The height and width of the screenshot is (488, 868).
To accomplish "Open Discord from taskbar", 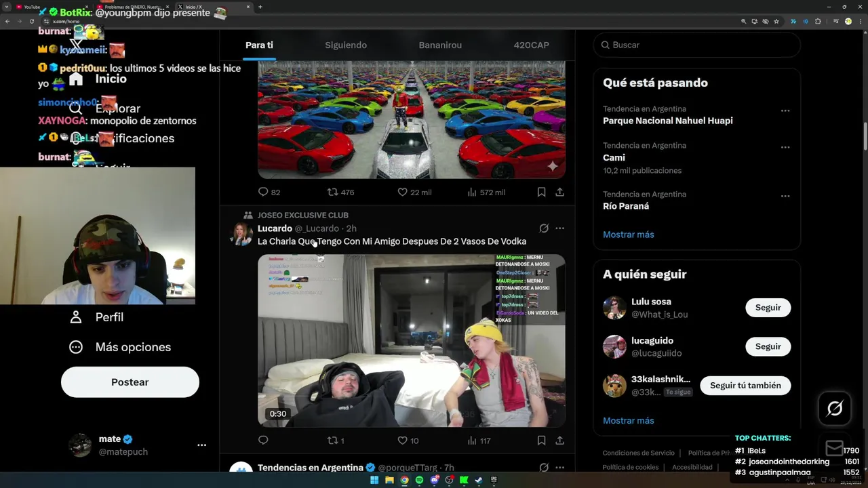I will point(434,481).
